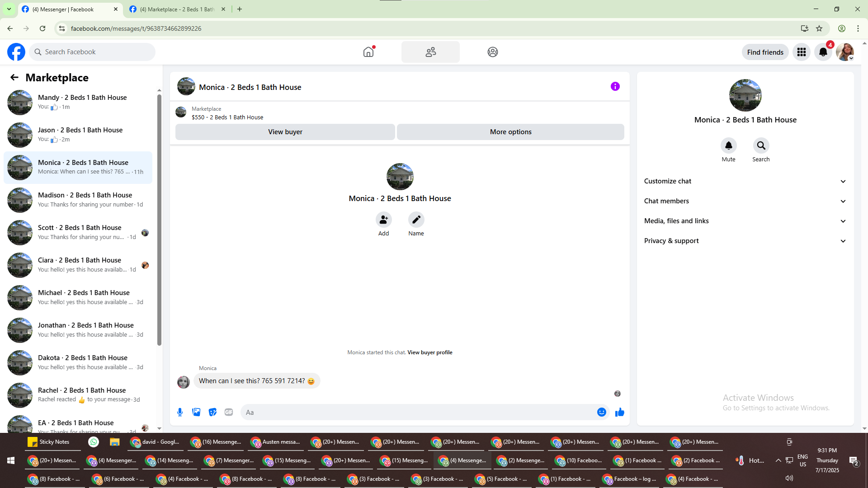Send a voice clip with microphone icon
Viewport: 868px width, 488px height.
pos(180,412)
